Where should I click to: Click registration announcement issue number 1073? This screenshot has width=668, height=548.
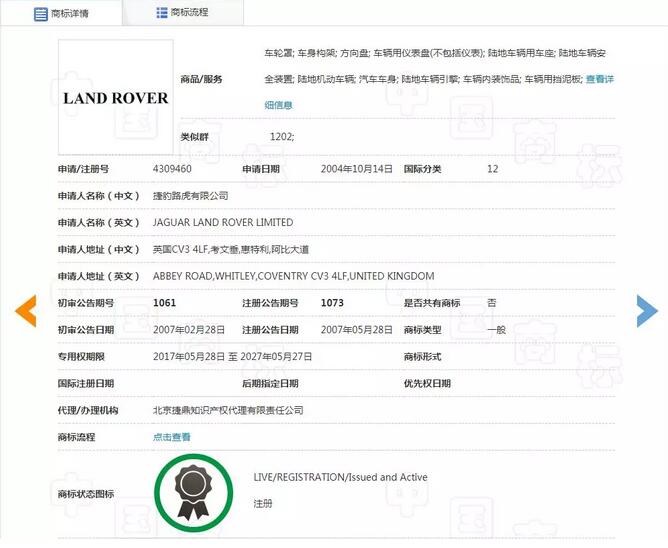[332, 303]
